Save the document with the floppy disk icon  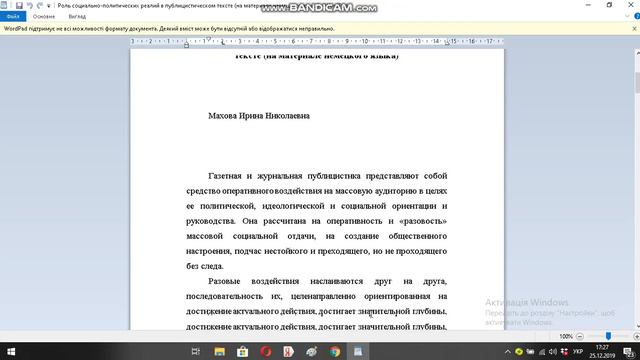click(x=19, y=6)
